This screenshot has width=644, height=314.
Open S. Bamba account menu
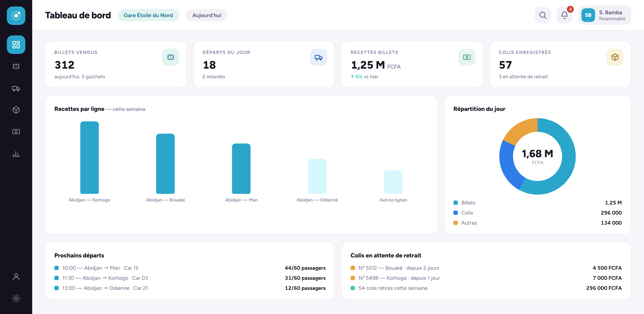tap(604, 15)
